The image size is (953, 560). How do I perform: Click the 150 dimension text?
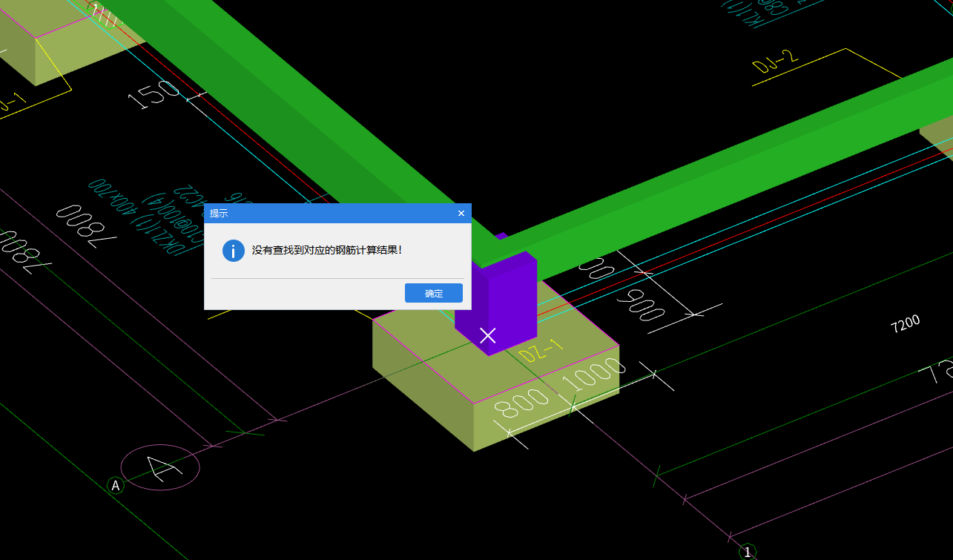[155, 94]
